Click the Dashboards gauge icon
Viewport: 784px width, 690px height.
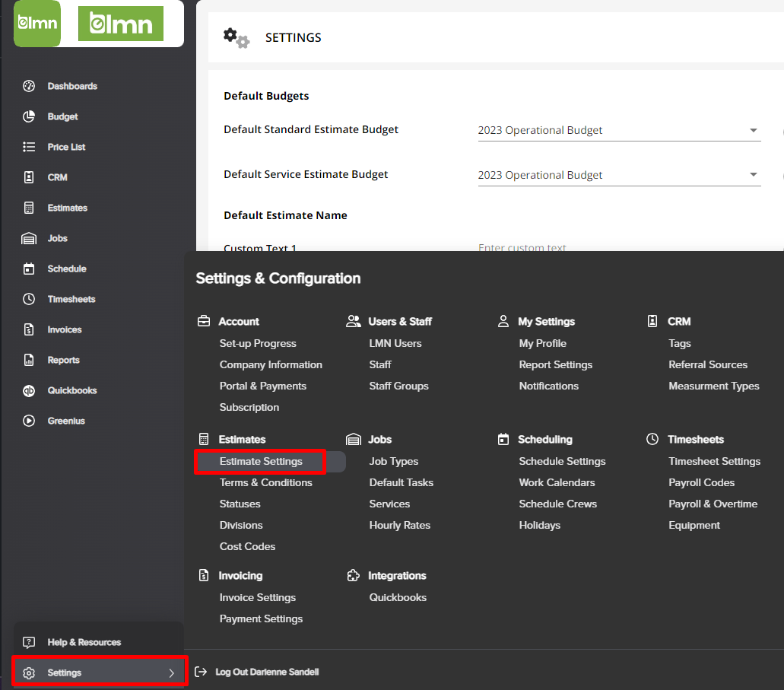29,86
